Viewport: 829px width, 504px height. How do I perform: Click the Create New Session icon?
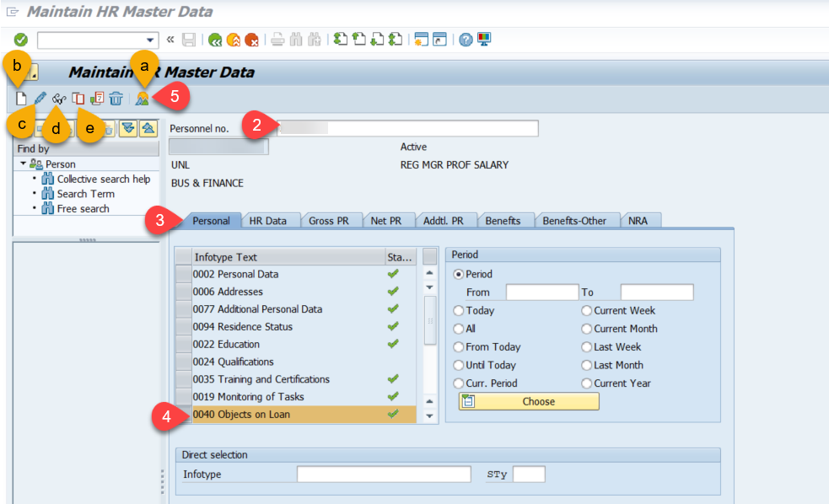(x=422, y=40)
